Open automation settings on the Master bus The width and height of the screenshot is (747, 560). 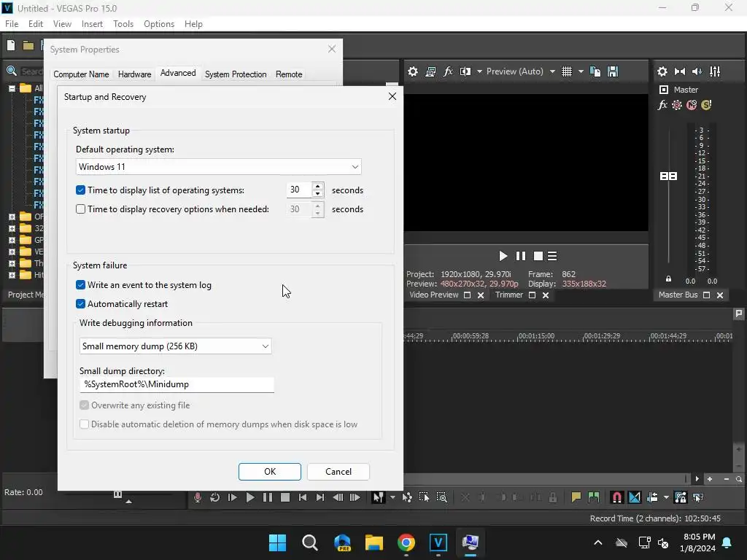click(677, 105)
